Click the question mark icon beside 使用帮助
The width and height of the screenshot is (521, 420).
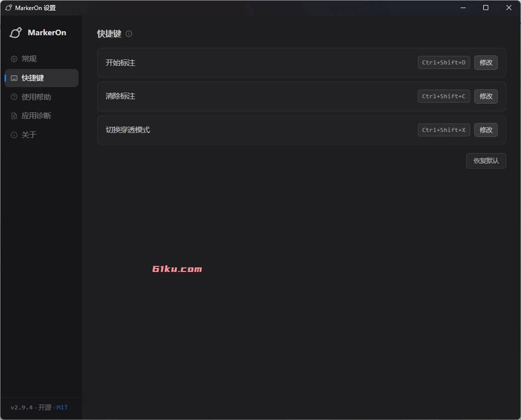[x=14, y=97]
